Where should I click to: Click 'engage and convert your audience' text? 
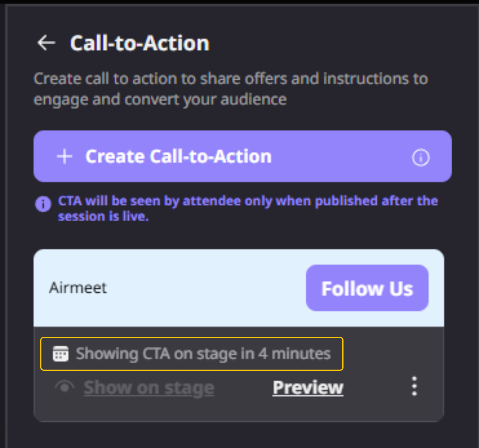[160, 100]
